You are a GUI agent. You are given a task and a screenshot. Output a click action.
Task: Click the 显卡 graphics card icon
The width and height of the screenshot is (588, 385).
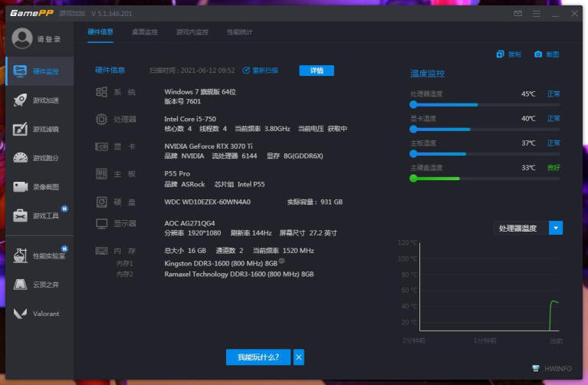point(101,146)
